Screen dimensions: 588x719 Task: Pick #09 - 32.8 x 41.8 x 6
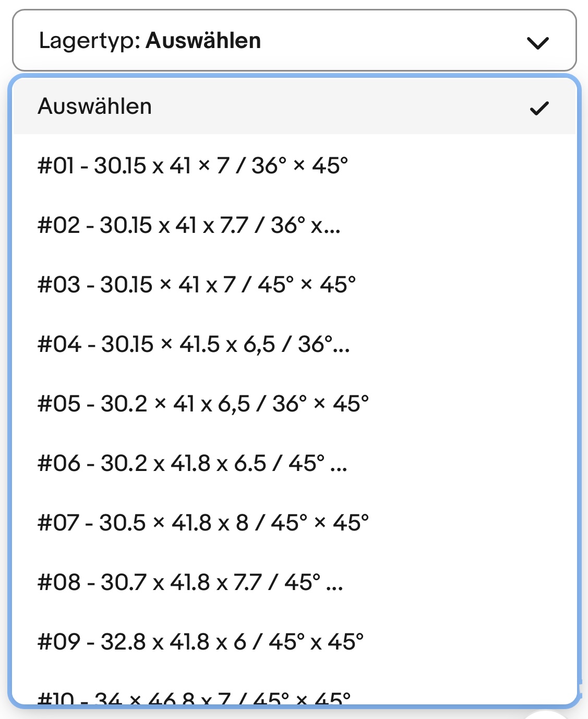200,642
